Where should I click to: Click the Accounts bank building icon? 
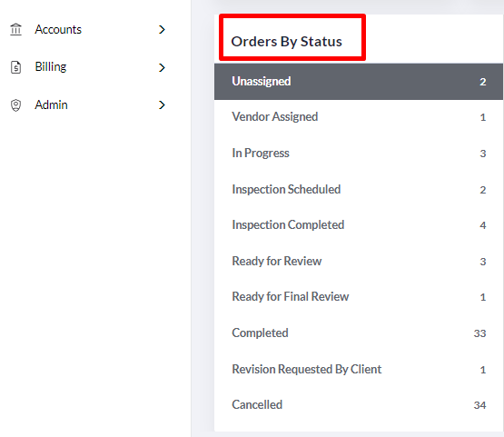pyautogui.click(x=15, y=30)
